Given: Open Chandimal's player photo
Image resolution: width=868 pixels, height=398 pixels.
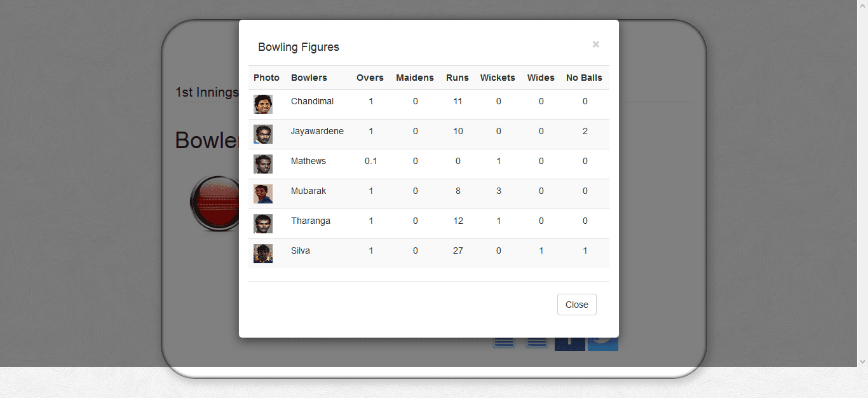Looking at the screenshot, I should tap(263, 104).
